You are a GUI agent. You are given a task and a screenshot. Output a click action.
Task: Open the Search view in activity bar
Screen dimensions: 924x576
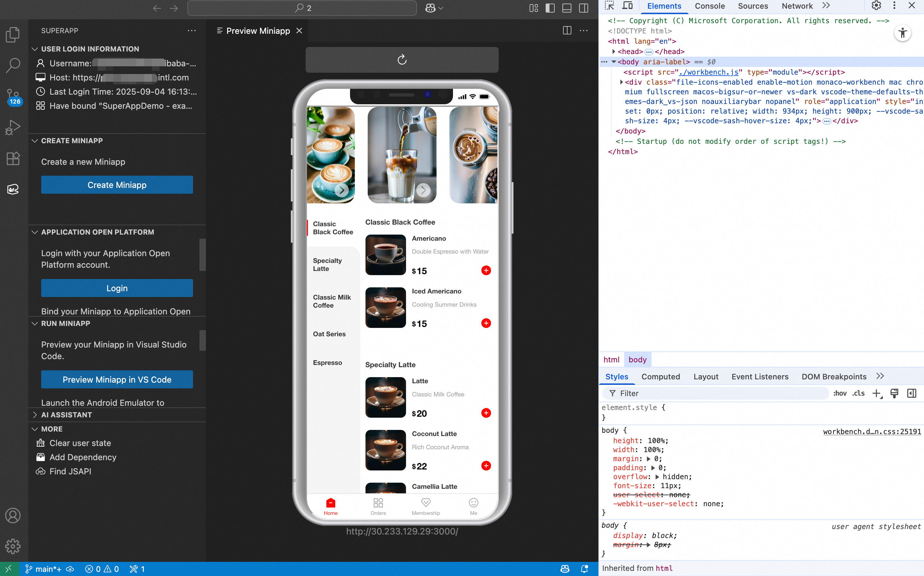(x=13, y=65)
